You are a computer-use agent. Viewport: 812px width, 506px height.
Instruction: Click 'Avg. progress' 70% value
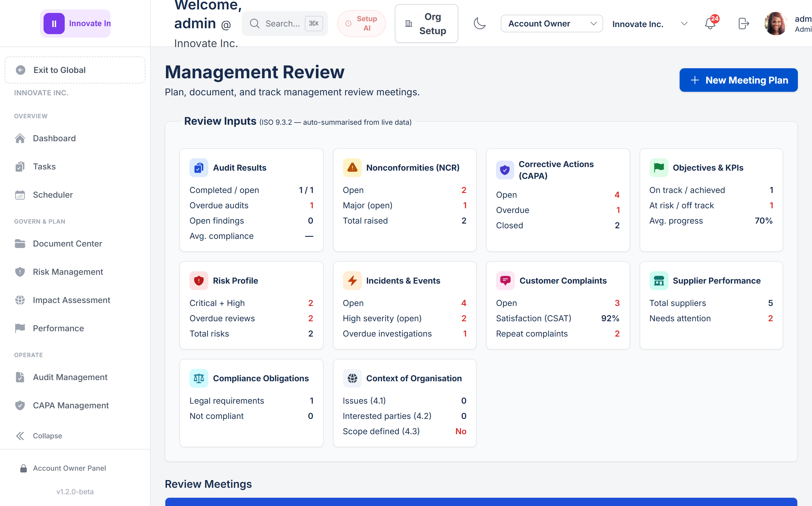coord(763,221)
